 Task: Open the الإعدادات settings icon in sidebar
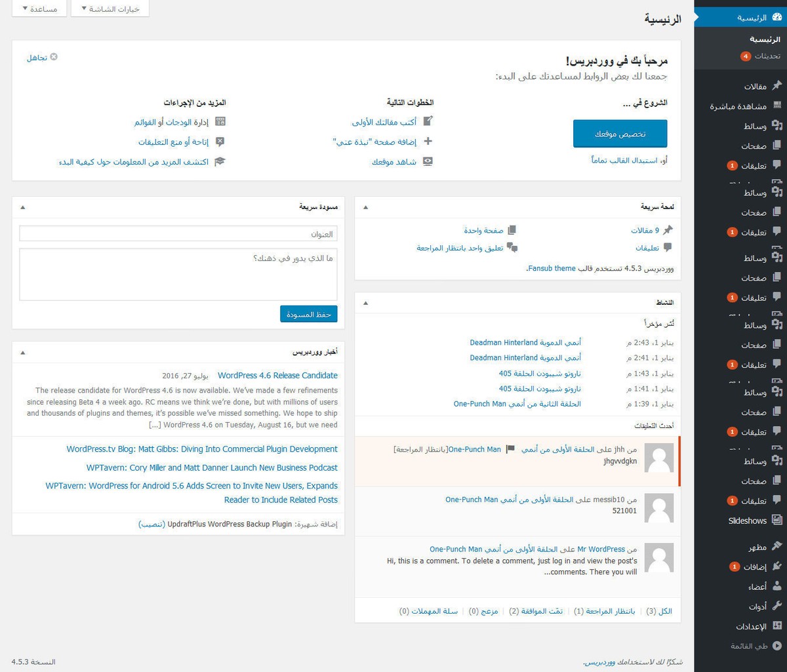777,625
